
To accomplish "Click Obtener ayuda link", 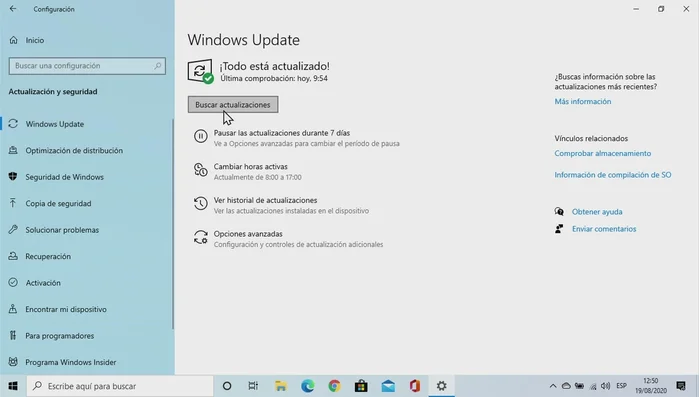I will [x=597, y=212].
